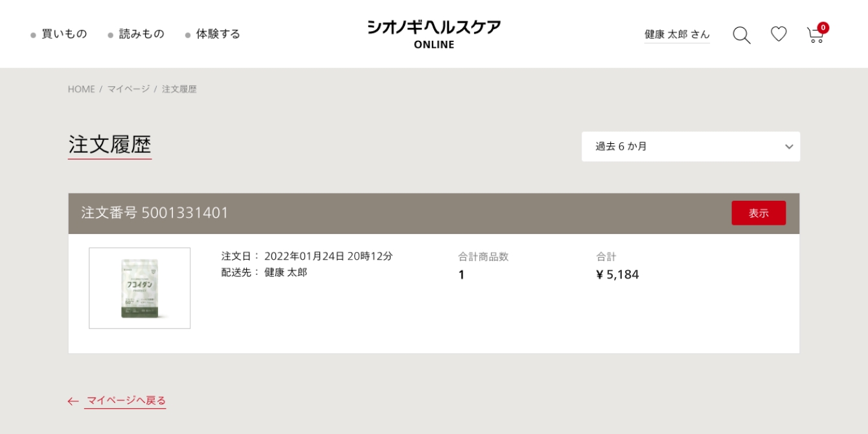Screen dimensions: 868x434
Task: Click 注文履歴 in the breadcrumb
Action: click(x=179, y=89)
